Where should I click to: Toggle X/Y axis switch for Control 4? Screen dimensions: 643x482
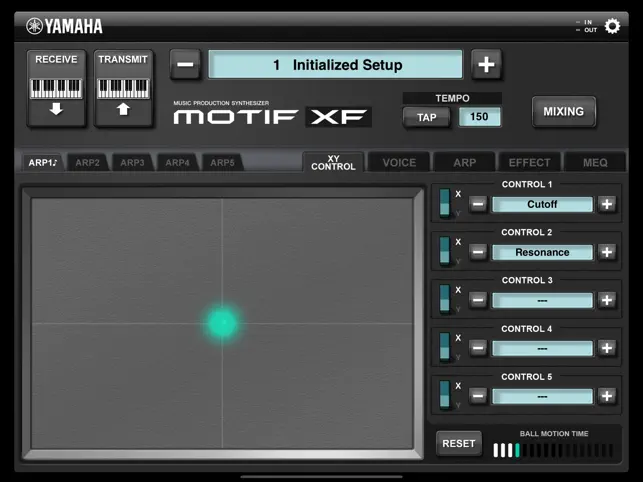tap(445, 348)
